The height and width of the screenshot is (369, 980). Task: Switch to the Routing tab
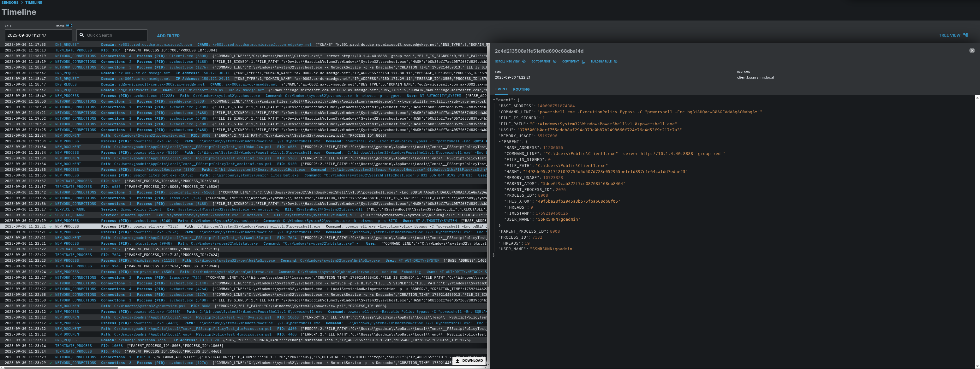tap(521, 89)
